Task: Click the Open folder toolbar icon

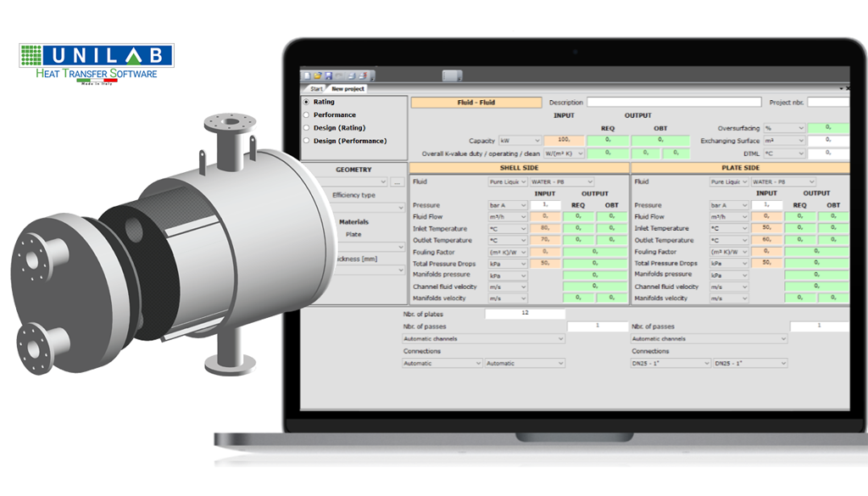Action: 318,75
